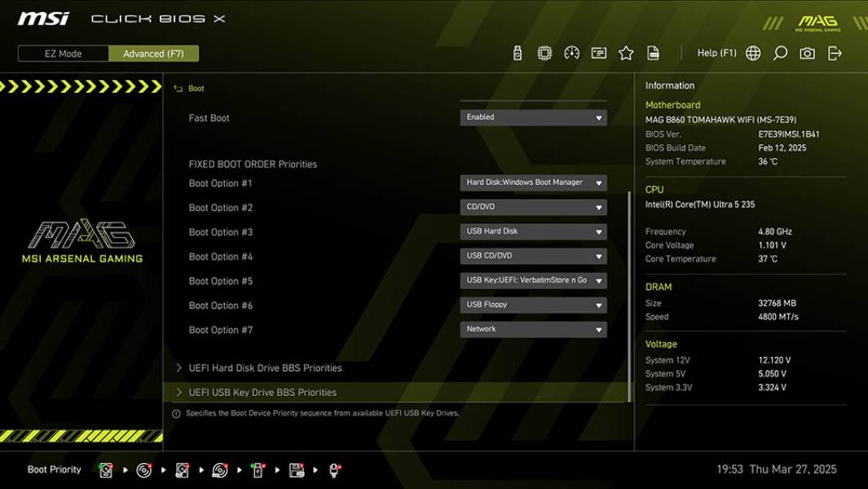Open Boot Option #3 USB Hard Disk dropdown

pyautogui.click(x=533, y=231)
